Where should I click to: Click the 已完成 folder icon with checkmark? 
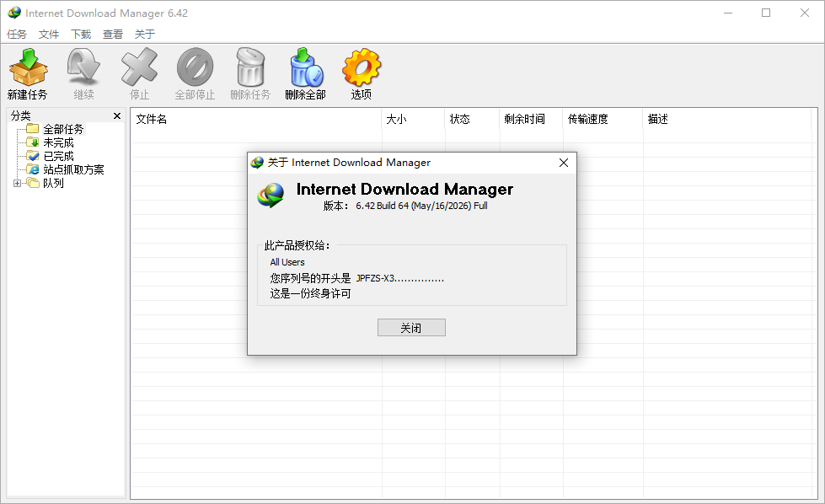tap(33, 156)
